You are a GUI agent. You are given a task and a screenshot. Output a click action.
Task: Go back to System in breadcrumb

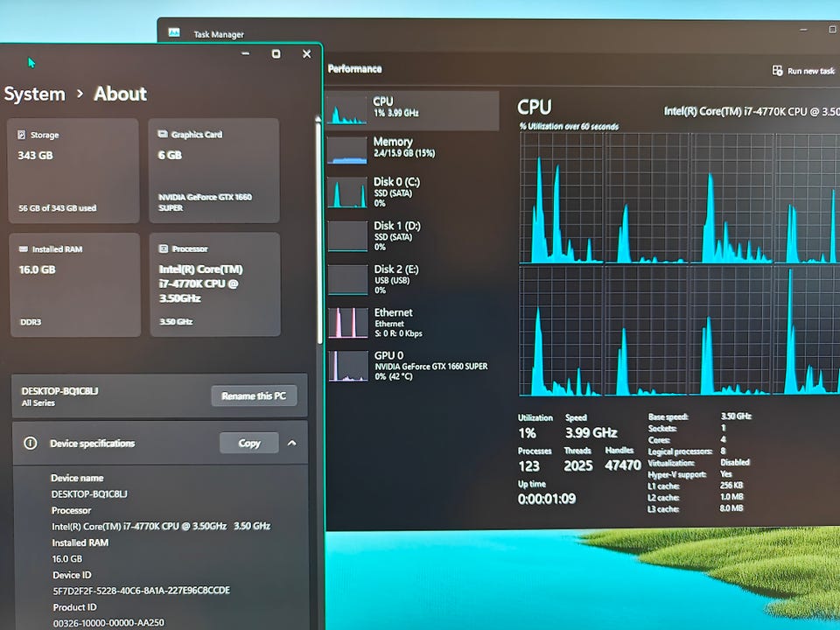(34, 94)
